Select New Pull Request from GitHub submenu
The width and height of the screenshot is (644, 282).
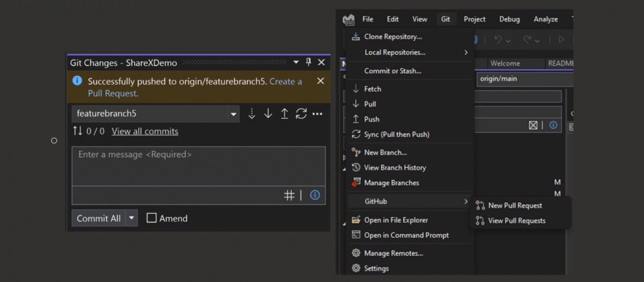(x=515, y=205)
